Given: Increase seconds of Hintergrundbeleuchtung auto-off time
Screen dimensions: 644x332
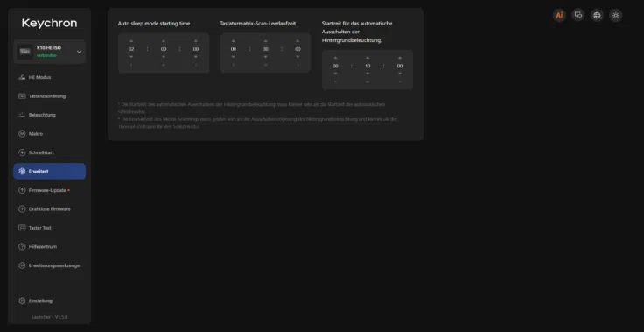Looking at the screenshot, I should (x=400, y=58).
